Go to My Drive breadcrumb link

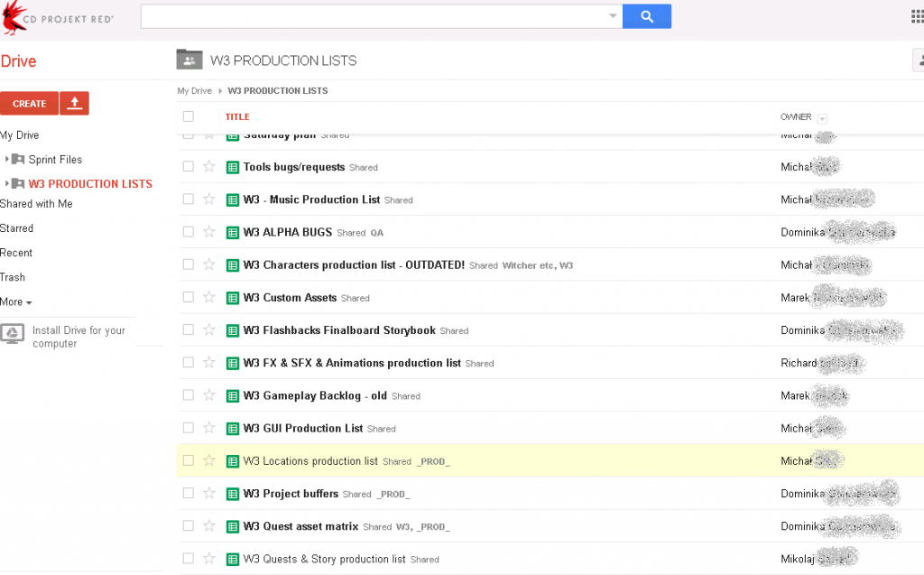(x=195, y=91)
